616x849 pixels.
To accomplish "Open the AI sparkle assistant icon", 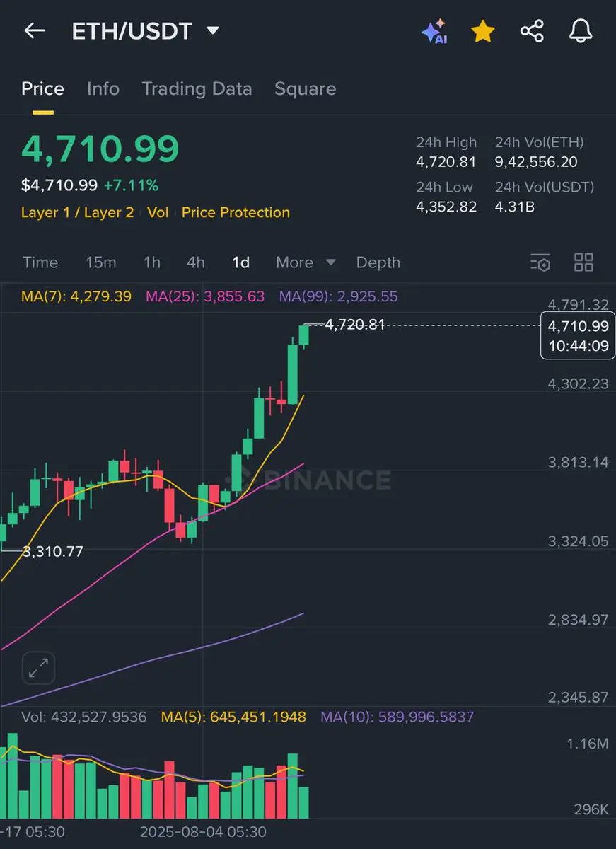I will click(434, 31).
